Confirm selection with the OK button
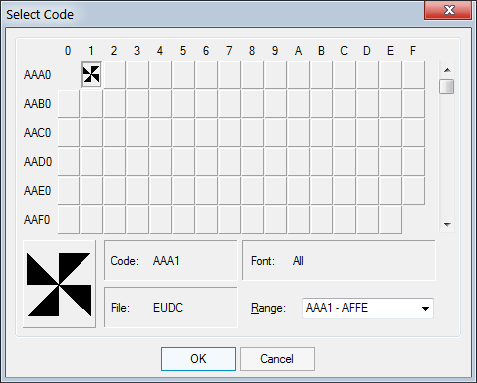 (x=198, y=359)
